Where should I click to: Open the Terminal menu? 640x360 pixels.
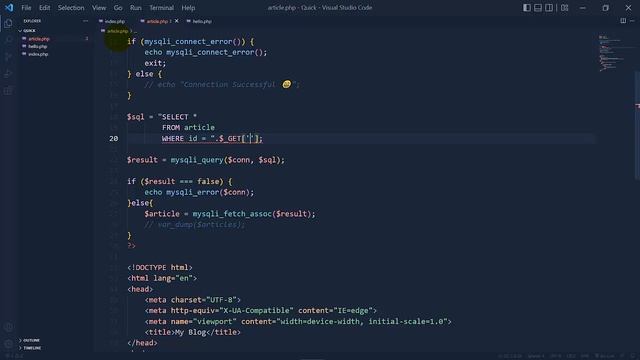point(161,8)
